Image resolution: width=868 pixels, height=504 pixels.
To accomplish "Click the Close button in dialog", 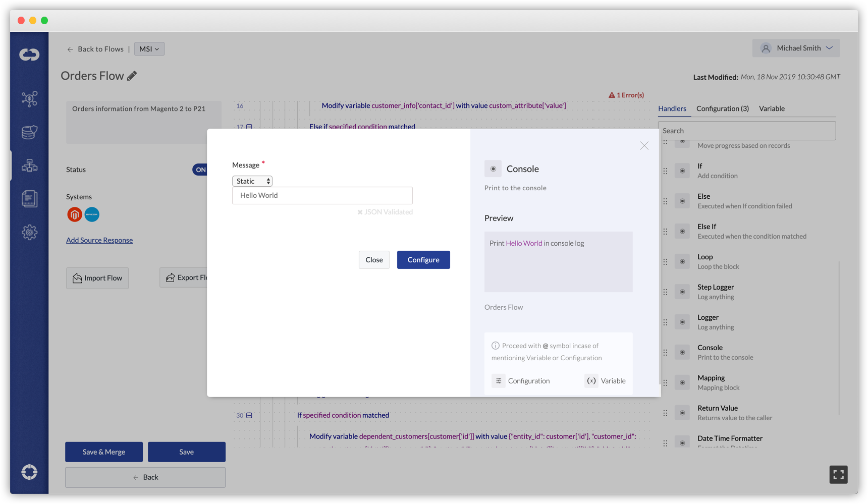I will tap(374, 260).
